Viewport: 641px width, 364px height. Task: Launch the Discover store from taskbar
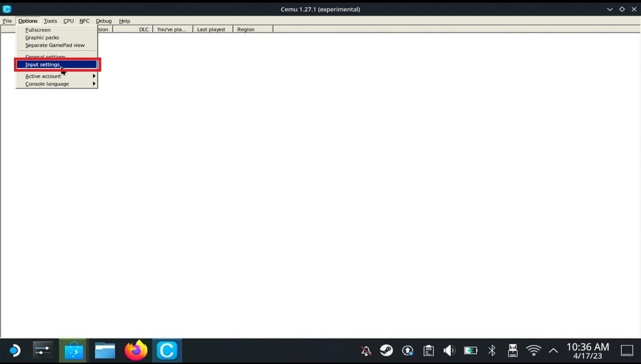coord(74,351)
